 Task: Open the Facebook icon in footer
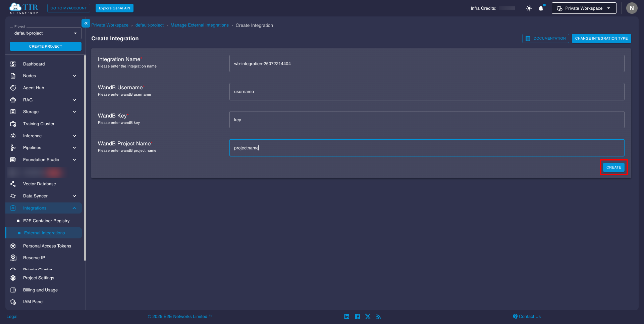tap(357, 317)
